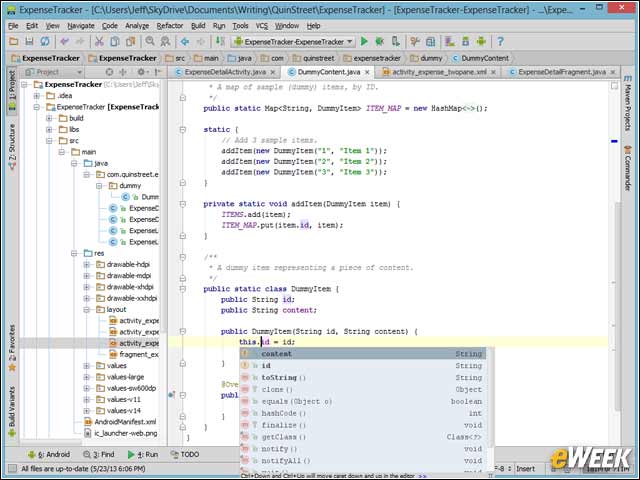Close the DummyContent.java tab

coord(367,72)
